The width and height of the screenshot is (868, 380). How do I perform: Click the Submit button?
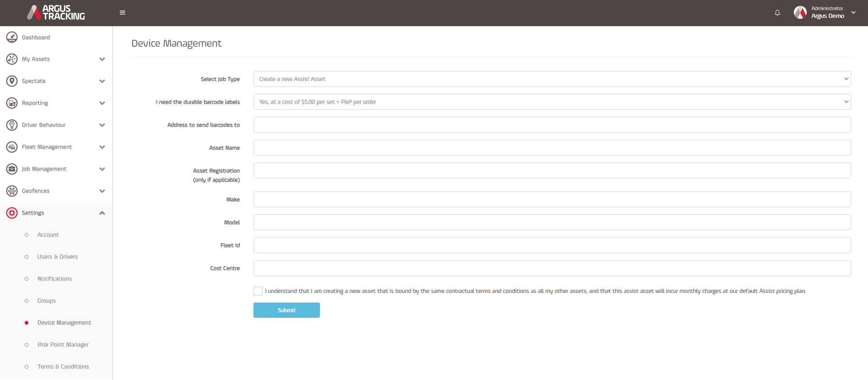point(286,310)
